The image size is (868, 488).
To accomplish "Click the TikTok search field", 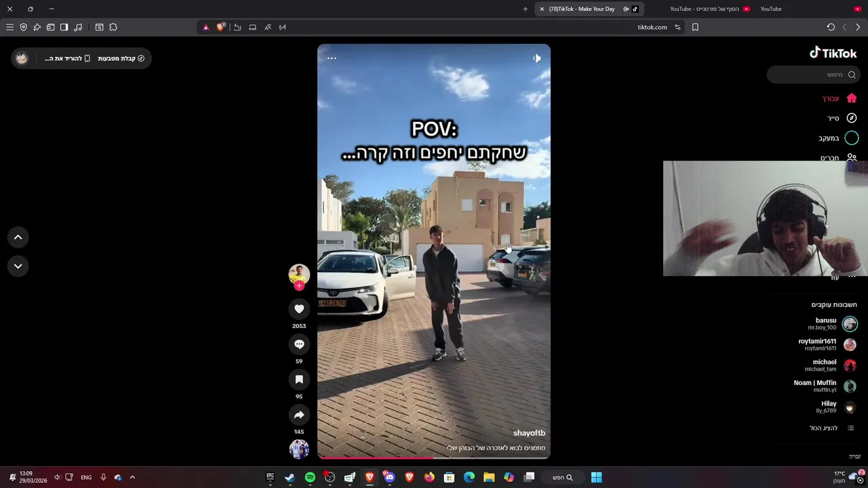I will pyautogui.click(x=814, y=75).
